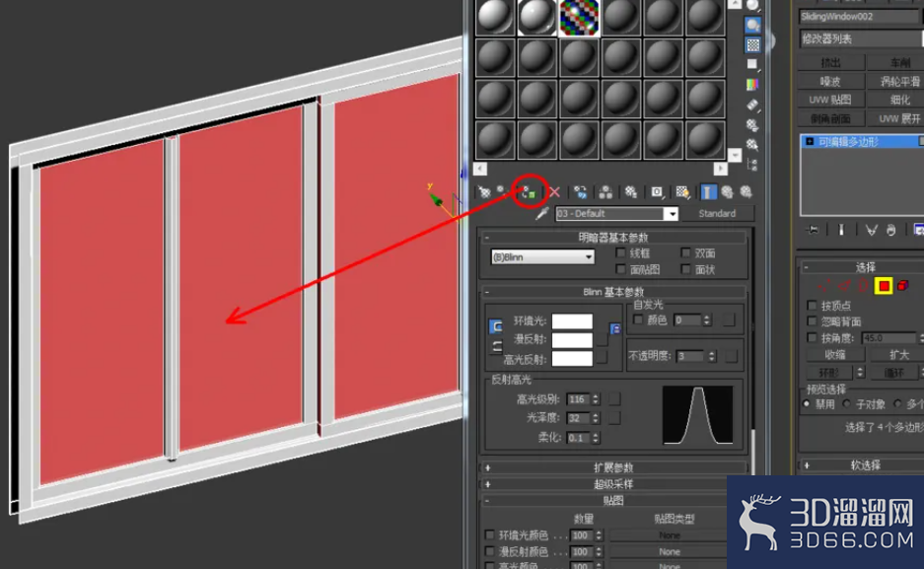Image resolution: width=924 pixels, height=569 pixels.
Task: Click the 噪波 noise modifier button
Action: point(831,81)
